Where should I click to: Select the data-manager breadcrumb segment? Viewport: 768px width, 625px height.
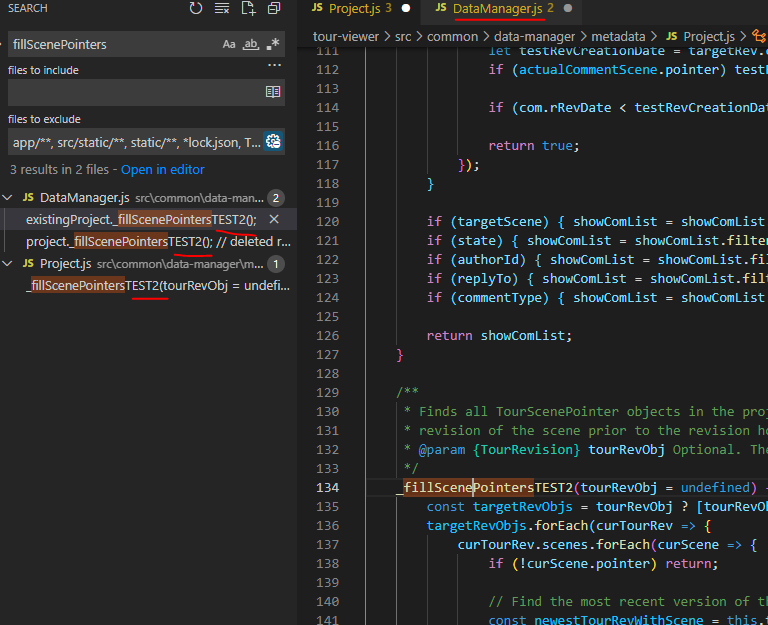[534, 37]
